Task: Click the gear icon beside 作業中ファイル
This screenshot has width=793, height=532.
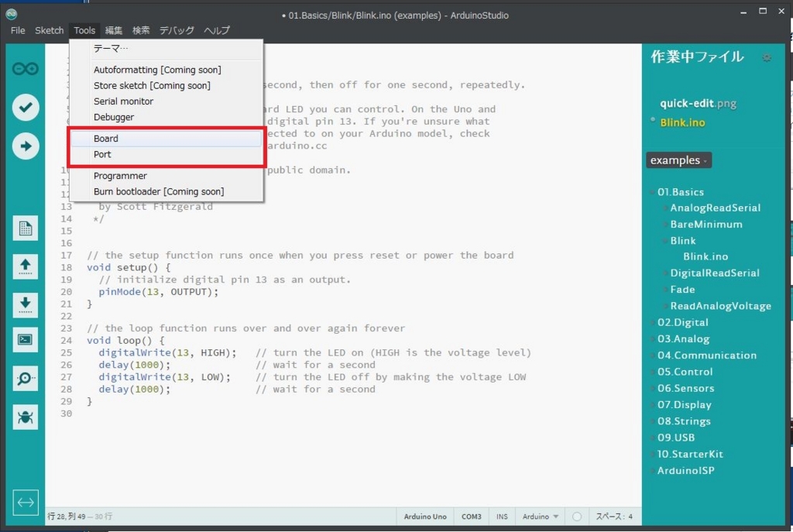Action: [767, 57]
